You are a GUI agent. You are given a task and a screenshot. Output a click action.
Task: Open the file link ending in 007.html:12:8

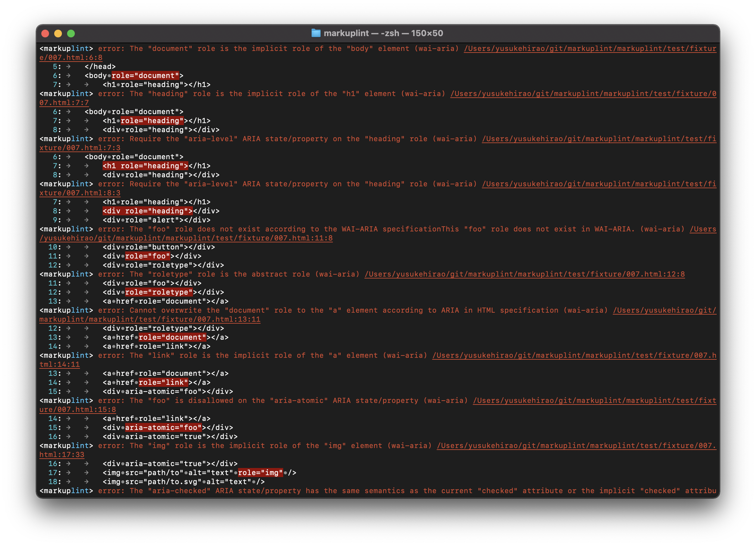(x=524, y=274)
